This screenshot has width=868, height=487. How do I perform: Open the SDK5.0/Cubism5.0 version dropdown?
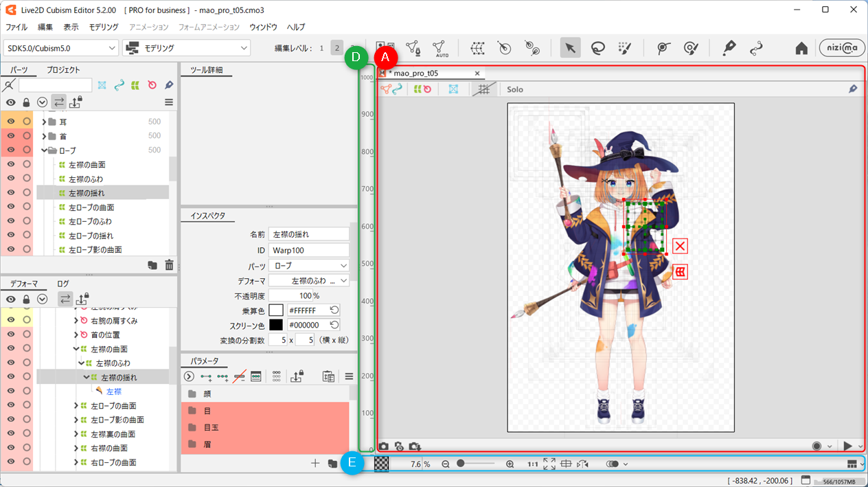pos(61,48)
